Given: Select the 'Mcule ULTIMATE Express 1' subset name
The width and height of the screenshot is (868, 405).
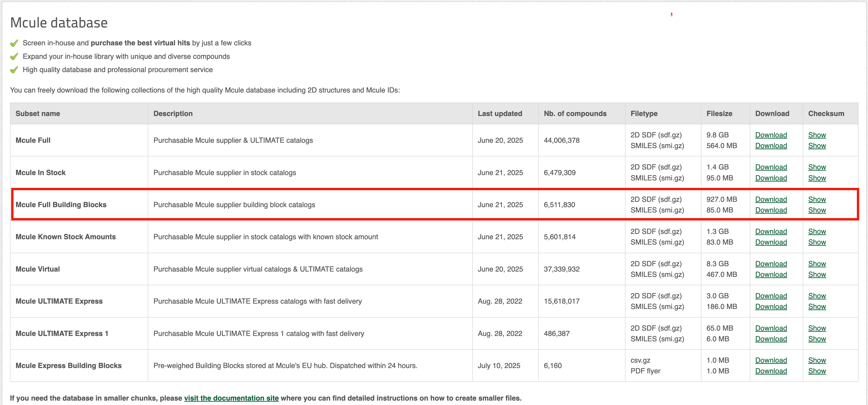Looking at the screenshot, I should 62,334.
